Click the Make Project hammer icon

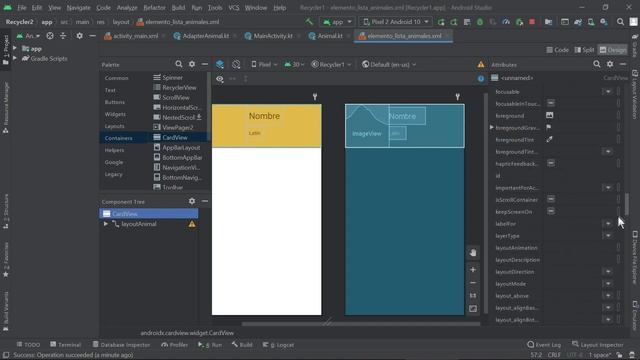point(309,22)
